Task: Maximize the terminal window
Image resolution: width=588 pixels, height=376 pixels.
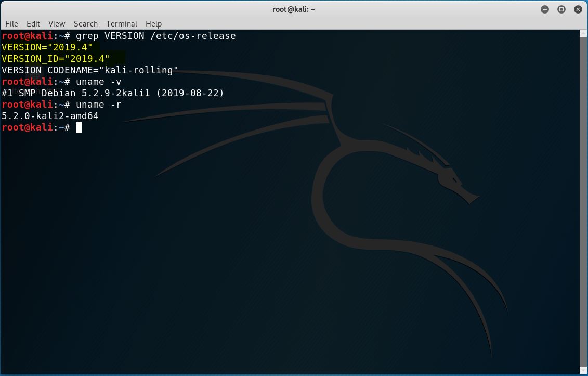Action: [561, 9]
